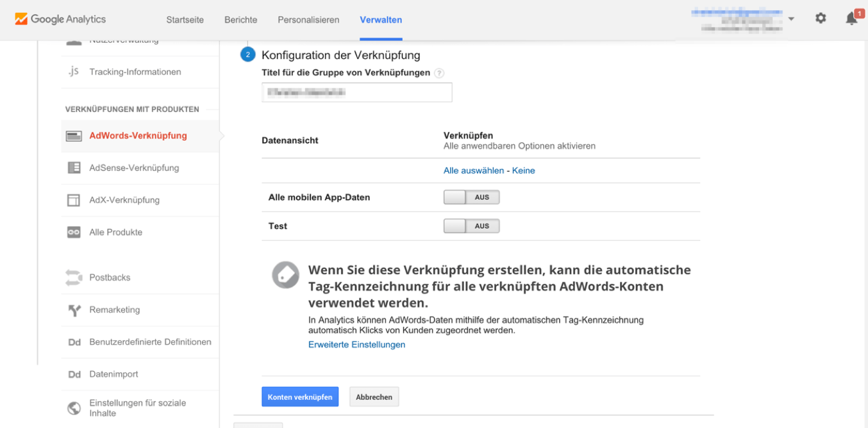Toggle the Alle mobilen App-Daten switch
This screenshot has width=868, height=428.
pos(471,197)
